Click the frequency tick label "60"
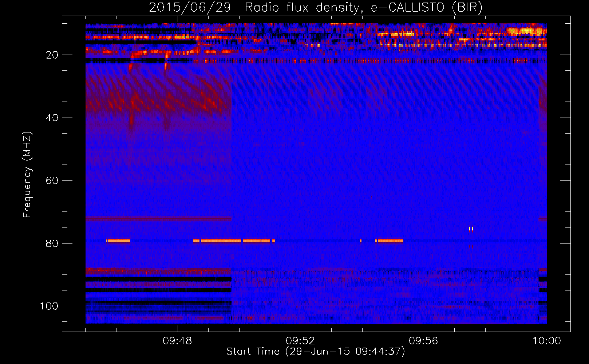589x364 pixels. point(52,181)
